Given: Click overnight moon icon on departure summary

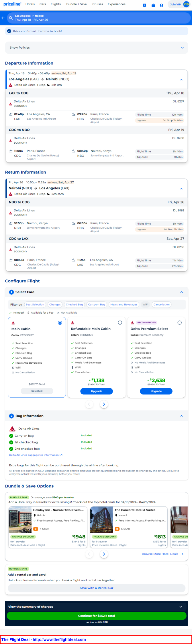Looking at the screenshot, I should 48,85.
